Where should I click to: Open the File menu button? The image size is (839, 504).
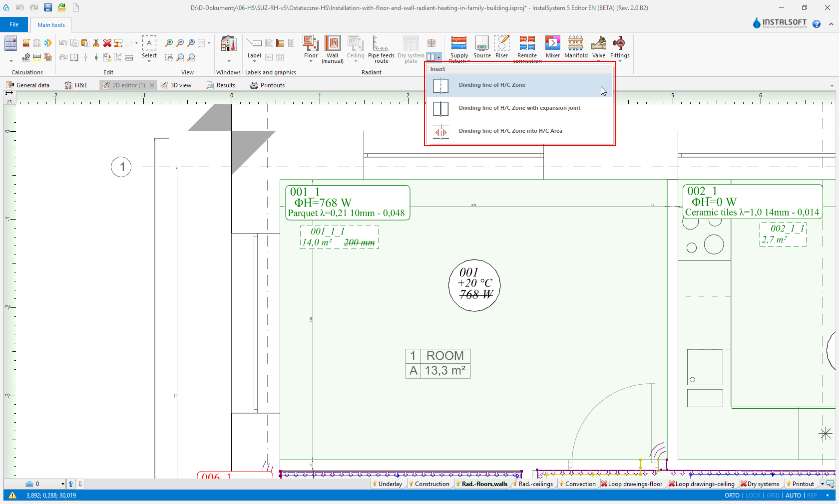pyautogui.click(x=14, y=24)
